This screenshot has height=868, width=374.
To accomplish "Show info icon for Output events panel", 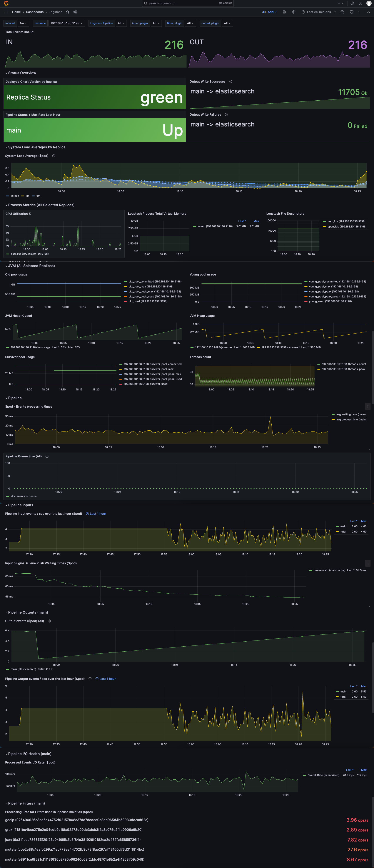I will 49,621.
